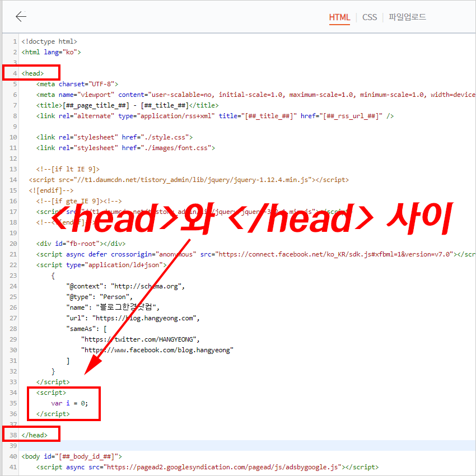Click the meta viewport line
The width and height of the screenshot is (476, 476).
255,95
